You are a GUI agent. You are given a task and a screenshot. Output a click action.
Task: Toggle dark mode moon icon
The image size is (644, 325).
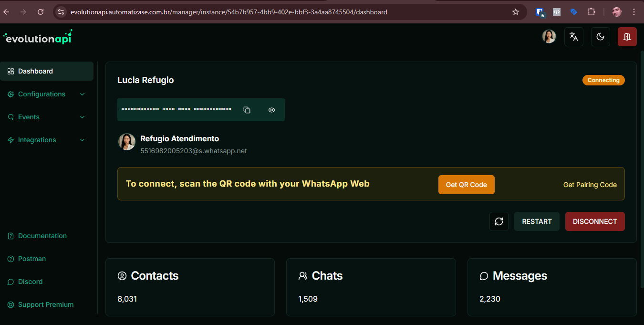tap(600, 37)
